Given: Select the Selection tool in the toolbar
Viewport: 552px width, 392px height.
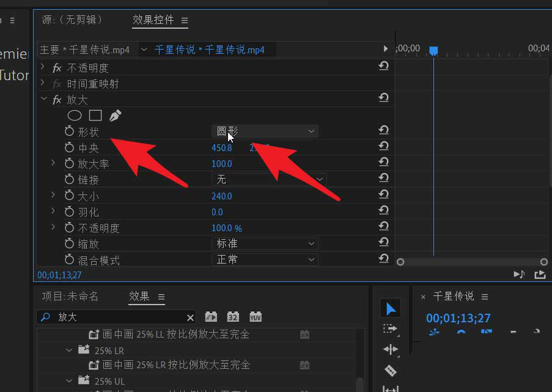Looking at the screenshot, I should point(391,308).
